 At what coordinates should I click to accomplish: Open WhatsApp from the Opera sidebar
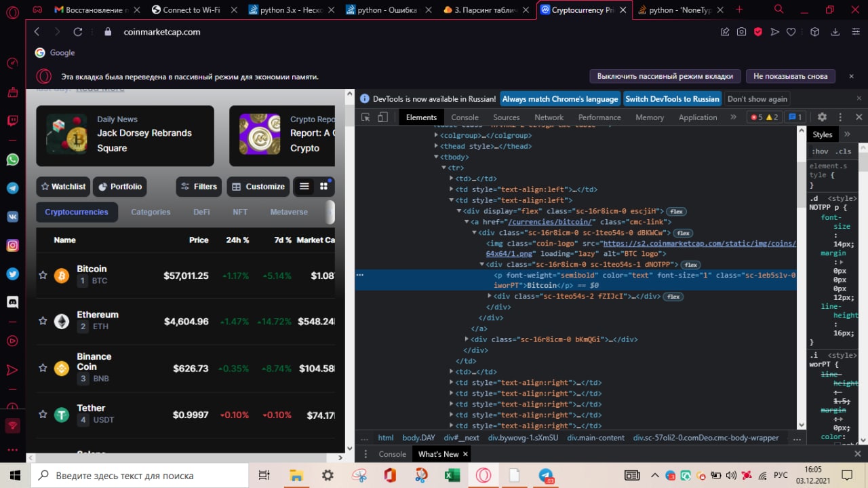pos(12,159)
